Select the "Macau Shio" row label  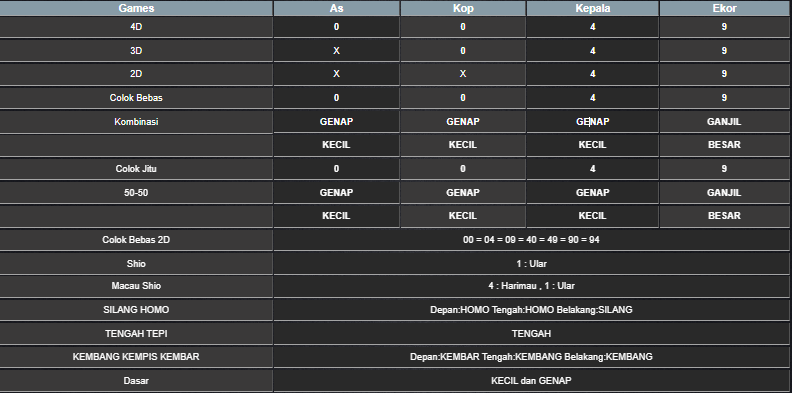coord(136,286)
